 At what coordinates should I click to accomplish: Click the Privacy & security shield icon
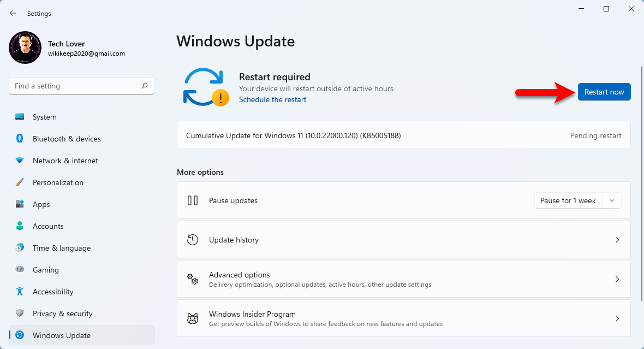click(x=20, y=313)
